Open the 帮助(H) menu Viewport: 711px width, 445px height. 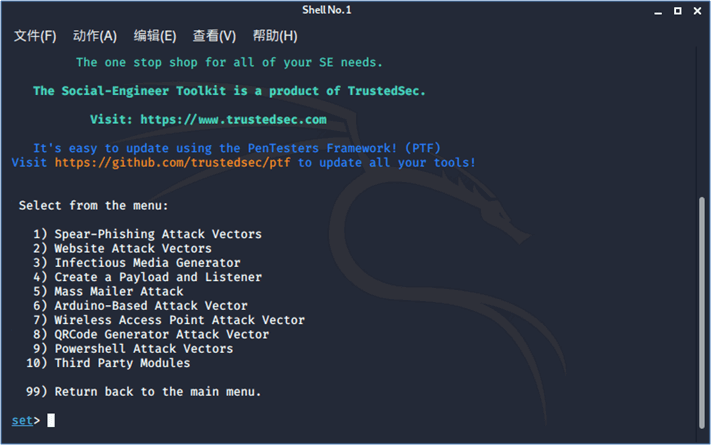click(x=275, y=36)
